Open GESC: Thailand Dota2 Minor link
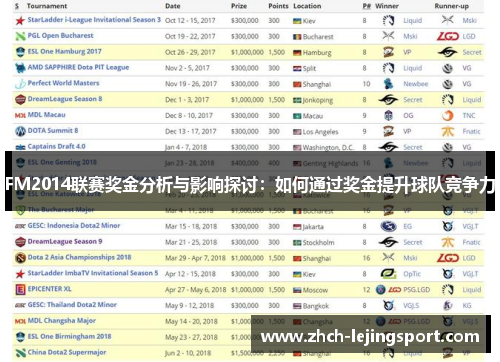 pyautogui.click(x=72, y=305)
